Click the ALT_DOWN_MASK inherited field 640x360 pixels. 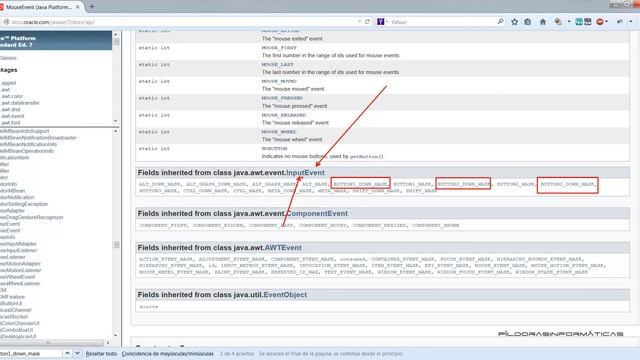click(x=160, y=184)
